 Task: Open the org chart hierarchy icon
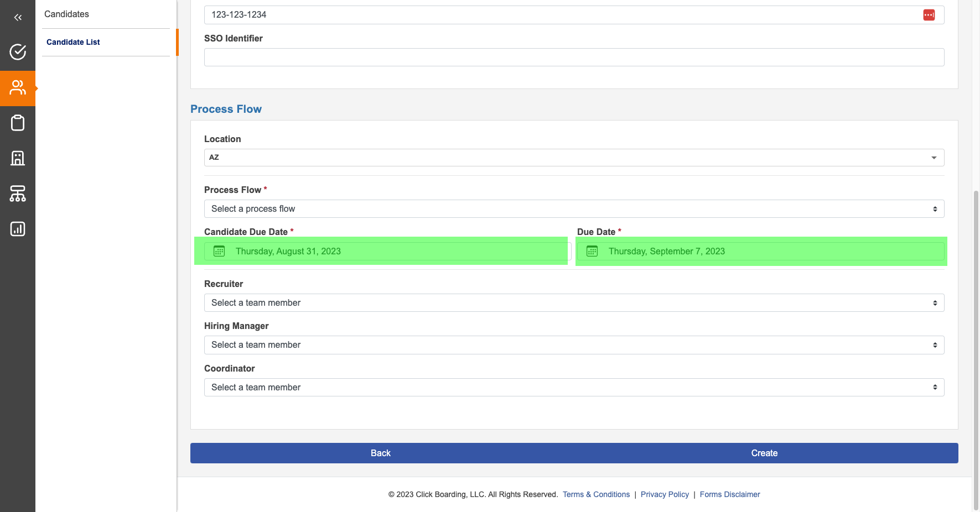point(18,194)
